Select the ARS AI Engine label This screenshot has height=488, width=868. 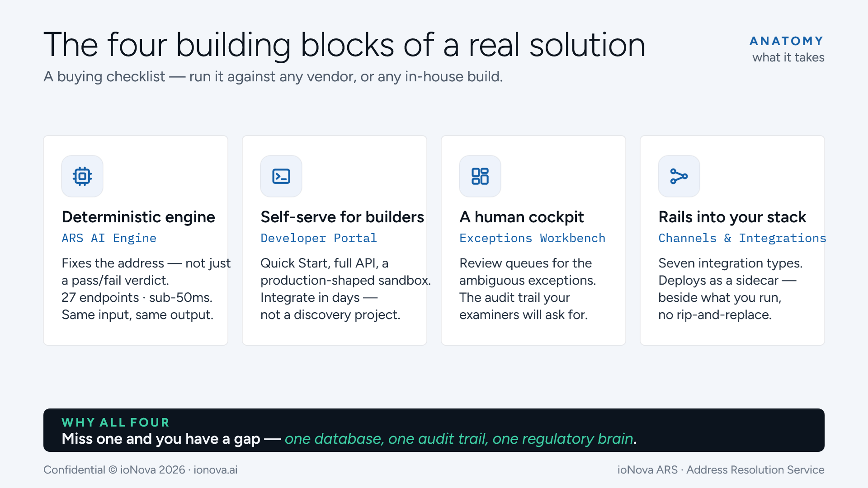coord(109,238)
